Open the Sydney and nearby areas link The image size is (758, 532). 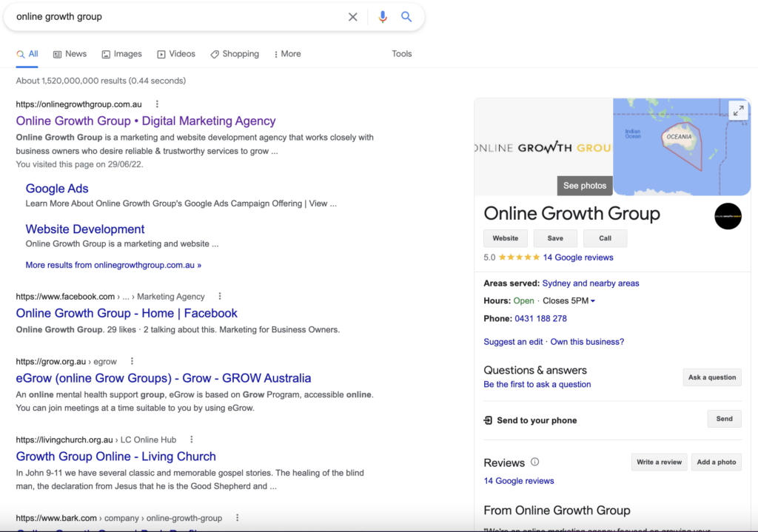click(591, 283)
